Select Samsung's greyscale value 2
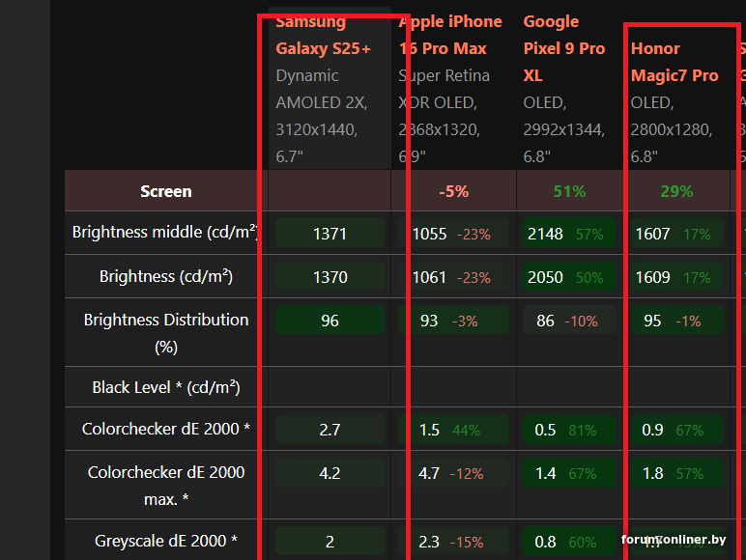The width and height of the screenshot is (746, 560). pos(330,542)
